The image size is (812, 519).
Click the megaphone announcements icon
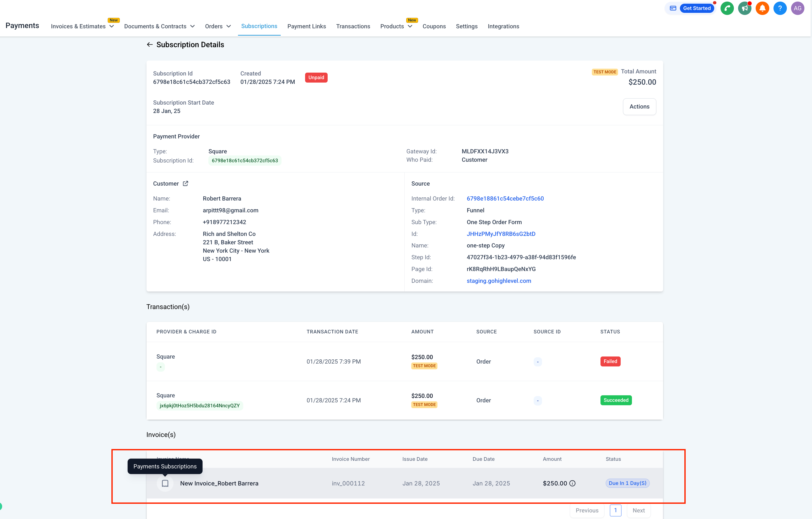(745, 8)
